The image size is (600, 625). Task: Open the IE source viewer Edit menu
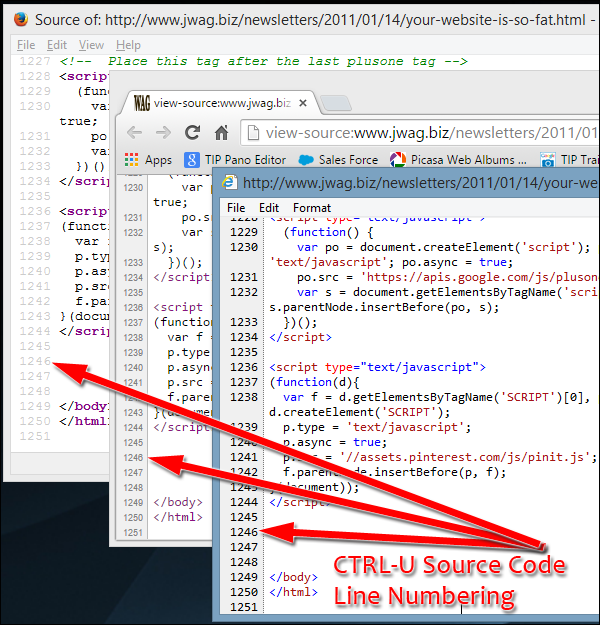269,208
